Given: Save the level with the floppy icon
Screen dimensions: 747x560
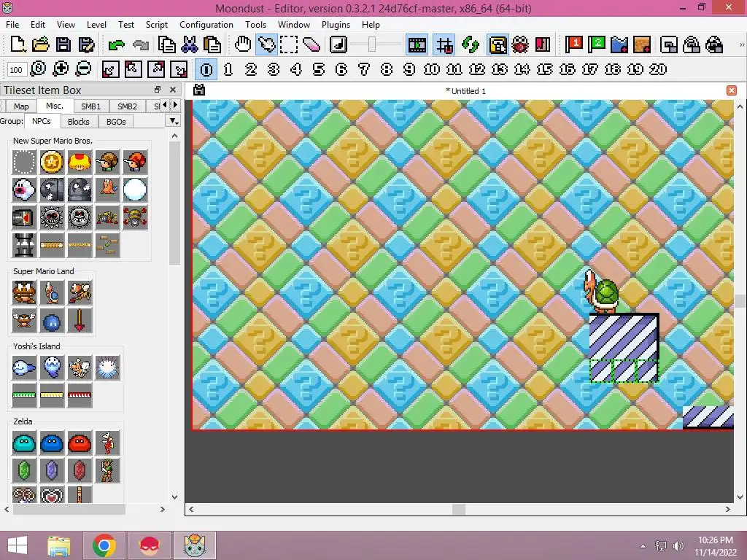Looking at the screenshot, I should (x=63, y=44).
